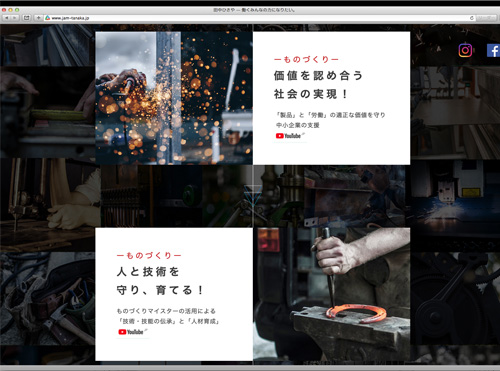Reload the page with the refresh icon

pos(472,18)
